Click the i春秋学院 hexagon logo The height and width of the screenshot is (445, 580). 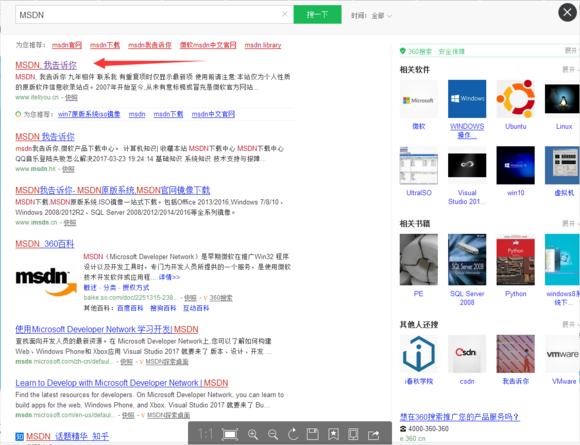418,354
